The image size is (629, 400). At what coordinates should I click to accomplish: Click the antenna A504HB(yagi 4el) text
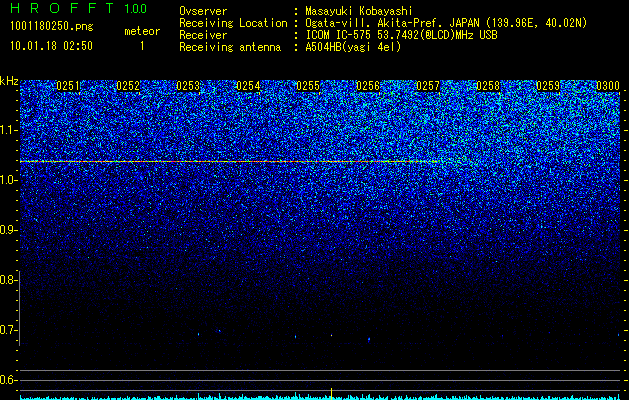pos(353,47)
